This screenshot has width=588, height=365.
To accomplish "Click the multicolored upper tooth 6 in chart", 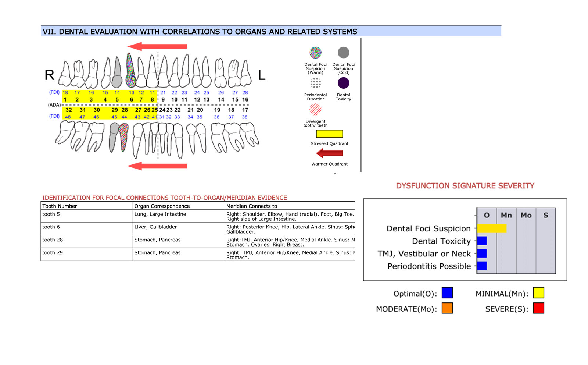I will 130,71.
